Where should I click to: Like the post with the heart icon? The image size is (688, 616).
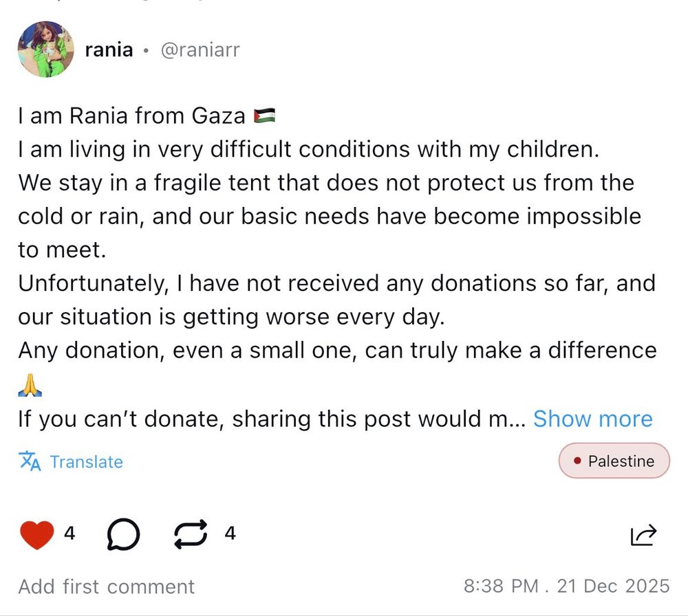36,533
